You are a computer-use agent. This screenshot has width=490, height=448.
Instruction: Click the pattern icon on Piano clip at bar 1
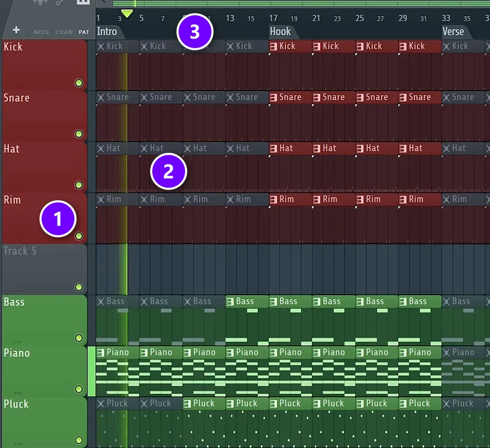click(x=101, y=353)
